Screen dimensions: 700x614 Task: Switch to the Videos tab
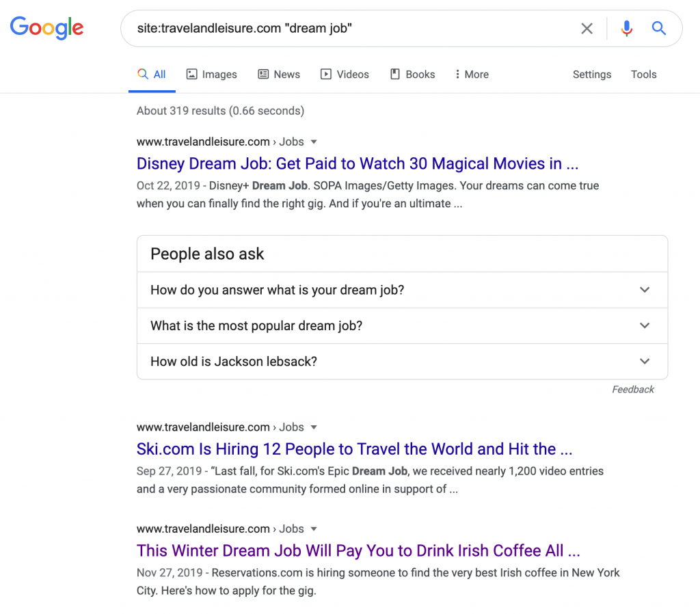click(345, 75)
